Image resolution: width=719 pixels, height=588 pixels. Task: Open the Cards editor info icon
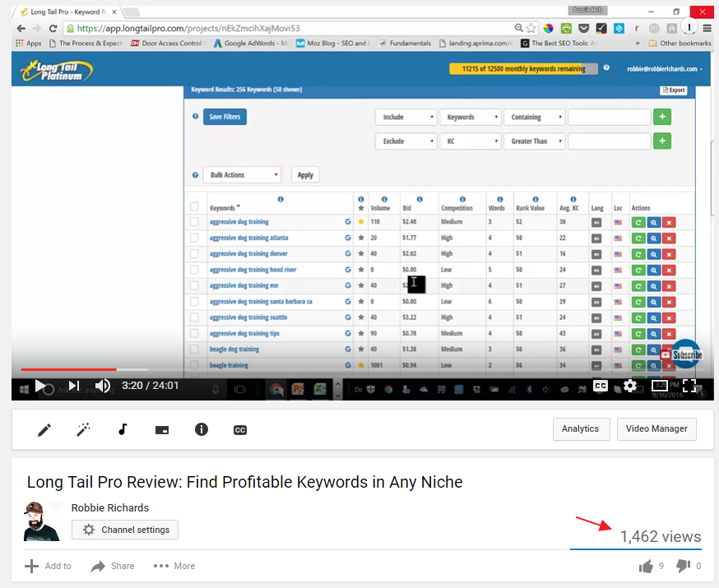pyautogui.click(x=201, y=429)
